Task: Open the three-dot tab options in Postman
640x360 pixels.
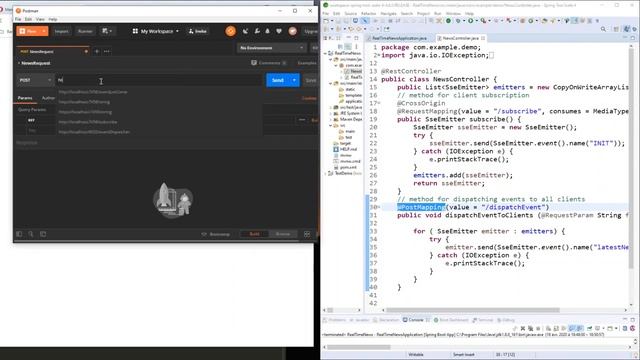Action: (x=107, y=51)
